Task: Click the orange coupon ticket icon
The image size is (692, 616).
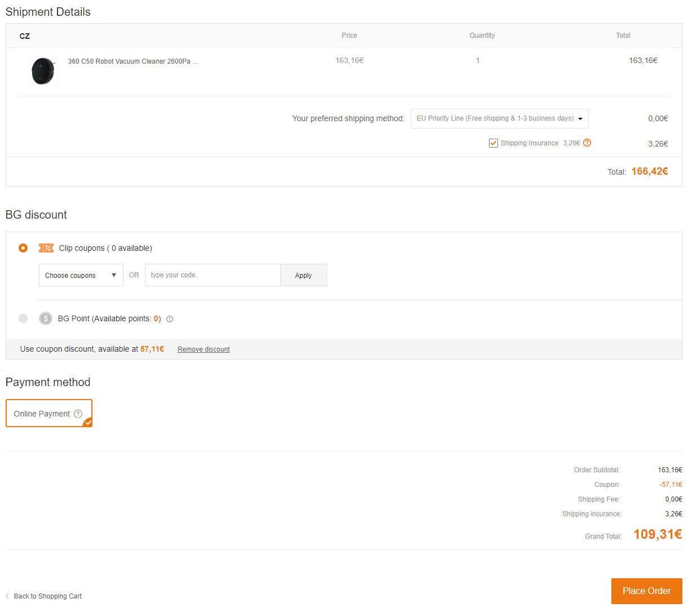Action: [46, 248]
